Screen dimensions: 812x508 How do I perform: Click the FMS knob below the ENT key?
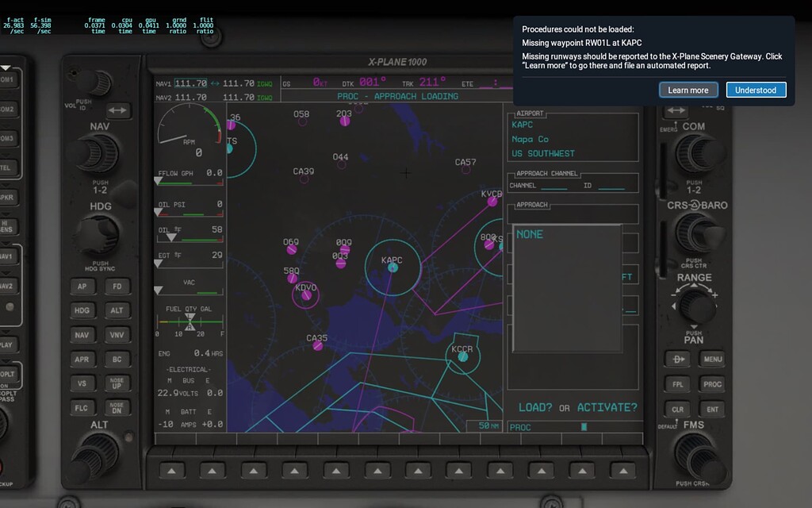tap(698, 459)
